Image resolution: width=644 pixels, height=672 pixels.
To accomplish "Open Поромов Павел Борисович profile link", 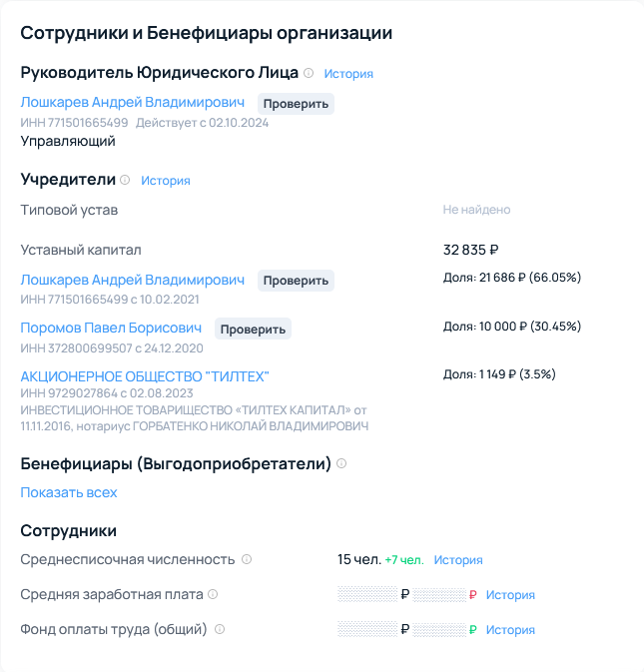I will [111, 328].
